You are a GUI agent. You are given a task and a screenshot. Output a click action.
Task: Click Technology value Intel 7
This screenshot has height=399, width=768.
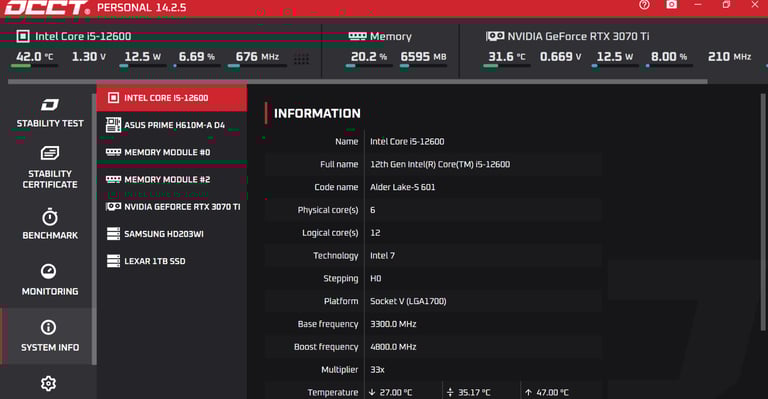tap(382, 256)
